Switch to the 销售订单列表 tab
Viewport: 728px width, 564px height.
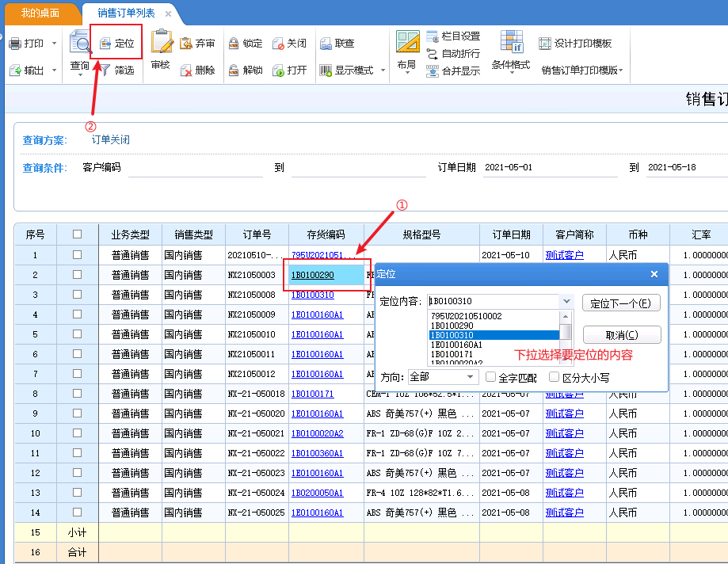[126, 13]
